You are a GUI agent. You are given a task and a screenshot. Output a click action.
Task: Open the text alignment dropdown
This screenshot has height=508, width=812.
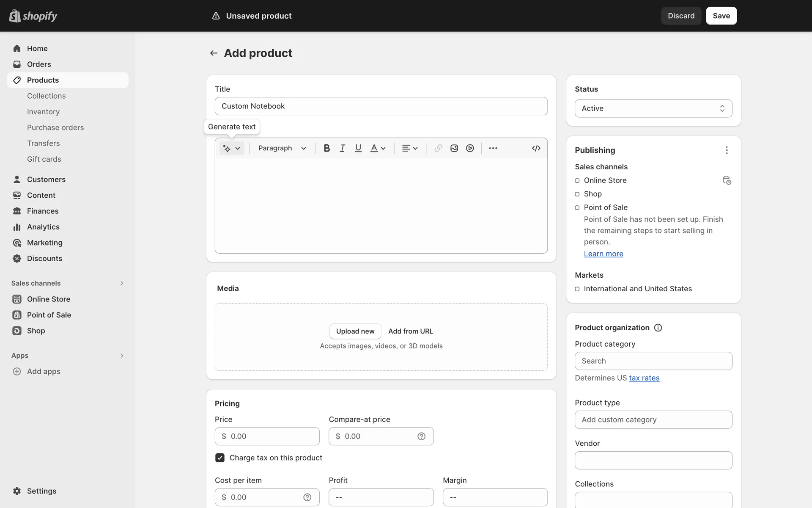pos(409,148)
